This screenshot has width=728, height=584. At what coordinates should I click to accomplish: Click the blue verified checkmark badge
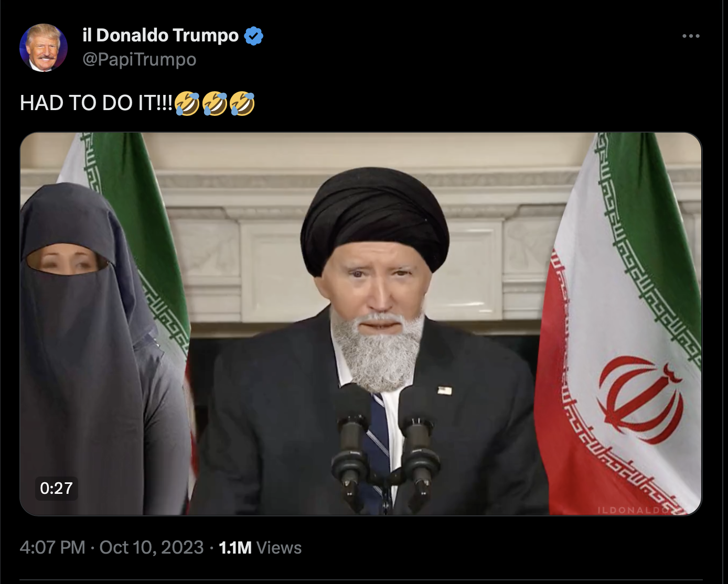pyautogui.click(x=254, y=36)
